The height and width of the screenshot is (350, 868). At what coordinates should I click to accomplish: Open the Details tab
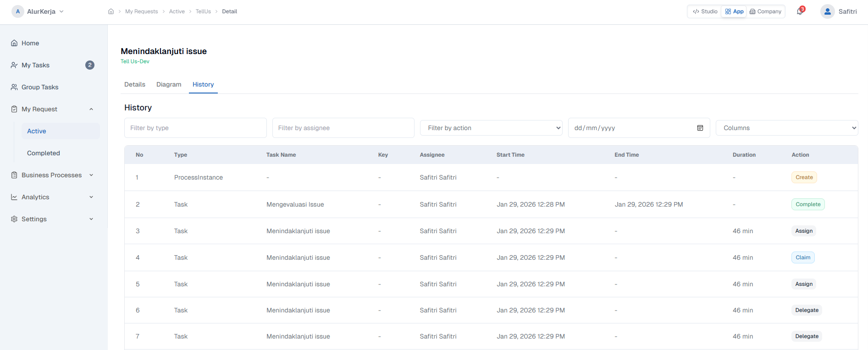(135, 84)
